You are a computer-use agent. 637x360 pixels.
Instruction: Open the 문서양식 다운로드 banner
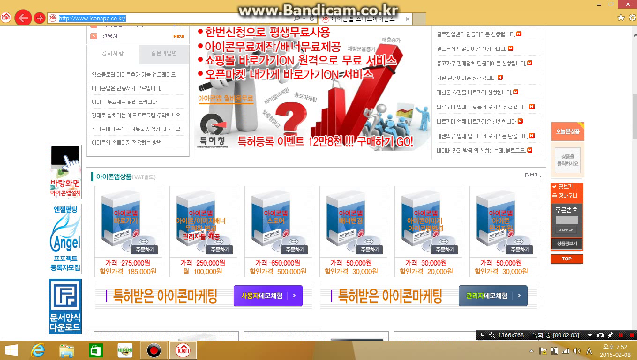(x=65, y=306)
